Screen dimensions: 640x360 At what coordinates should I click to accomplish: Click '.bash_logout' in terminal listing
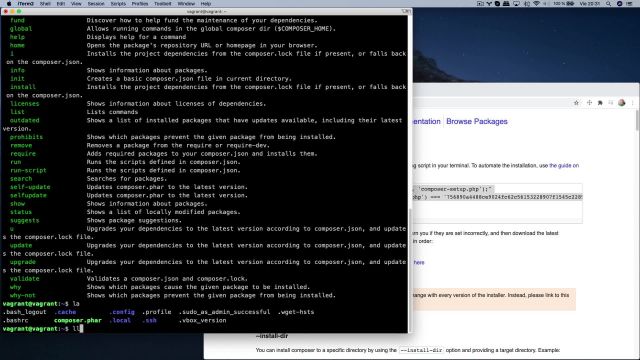24,312
